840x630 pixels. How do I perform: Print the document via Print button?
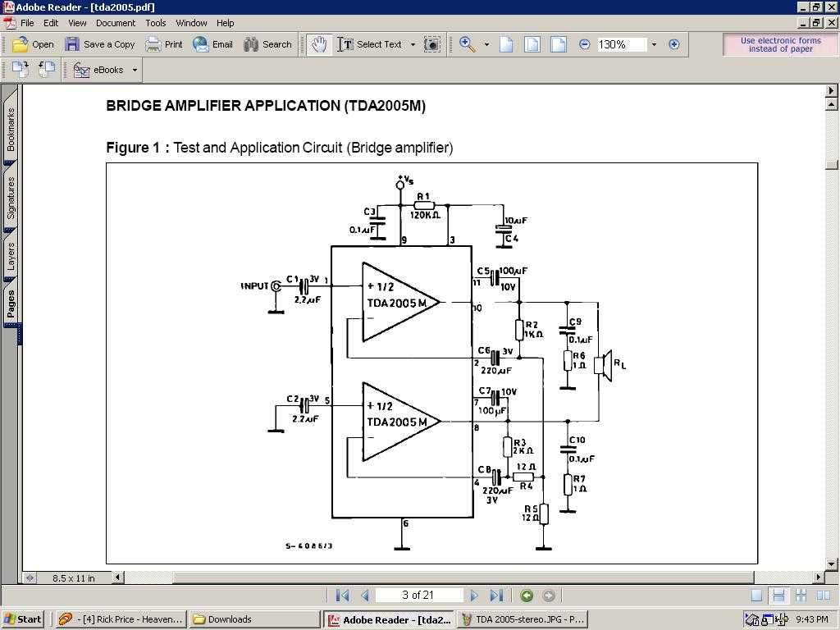pos(164,44)
